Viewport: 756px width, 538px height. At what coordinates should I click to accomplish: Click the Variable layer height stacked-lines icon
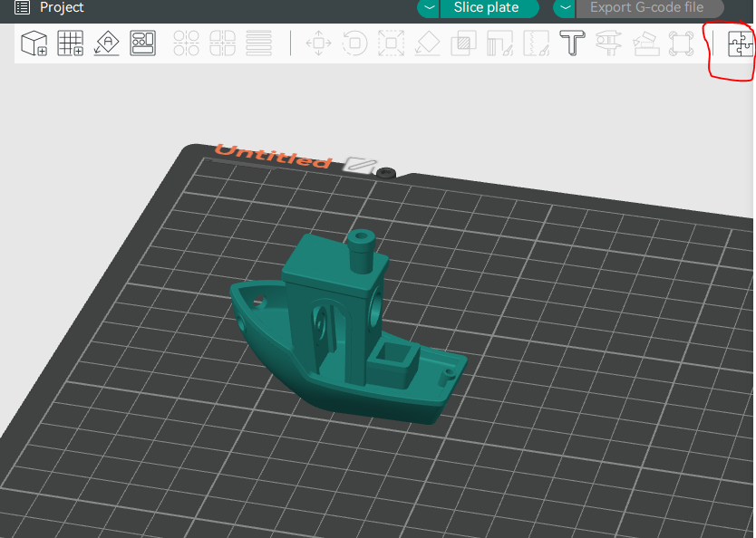click(x=259, y=43)
